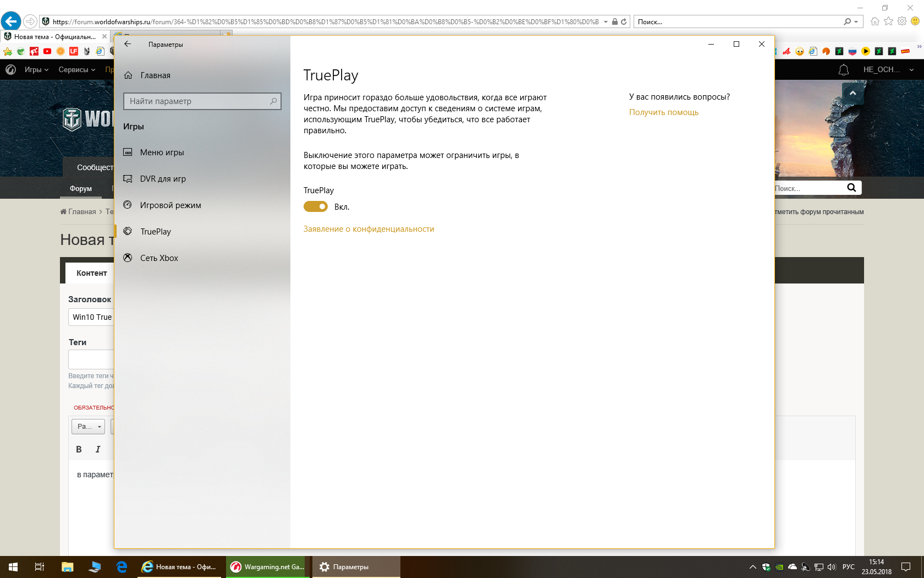The height and width of the screenshot is (578, 924).
Task: Open the Wargaming.net Game Center taskbar app
Action: click(x=267, y=566)
